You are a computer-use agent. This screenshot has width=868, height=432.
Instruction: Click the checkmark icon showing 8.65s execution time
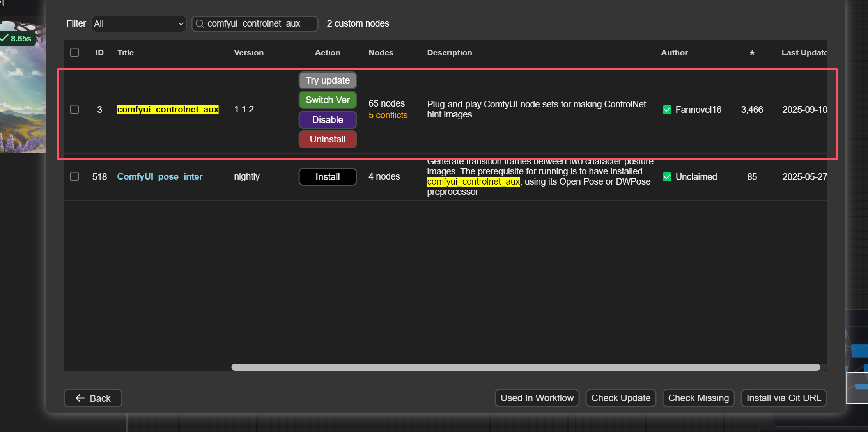click(5, 38)
